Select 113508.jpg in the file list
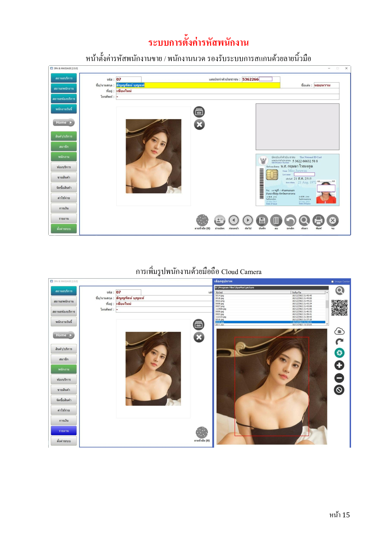The width and height of the screenshot is (392, 554). (221, 309)
